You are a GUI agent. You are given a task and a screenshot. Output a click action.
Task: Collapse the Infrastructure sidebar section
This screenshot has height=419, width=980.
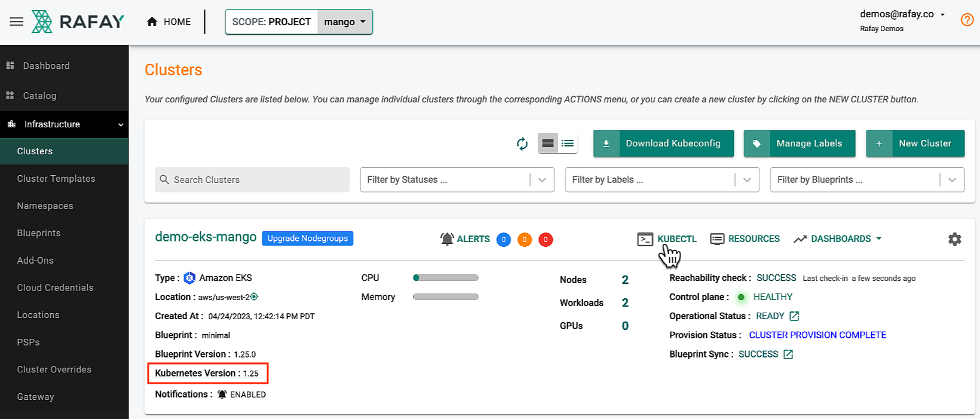121,124
